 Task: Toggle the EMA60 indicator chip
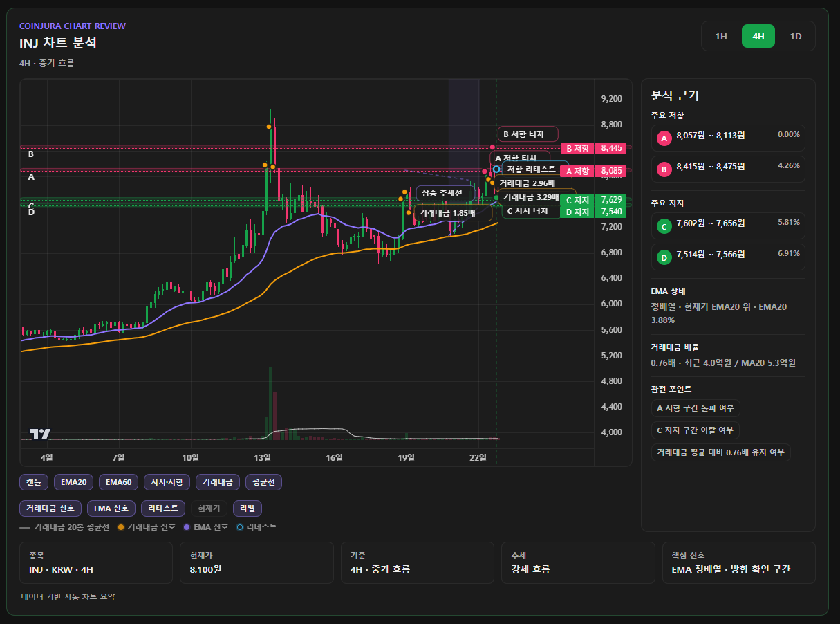pos(119,482)
